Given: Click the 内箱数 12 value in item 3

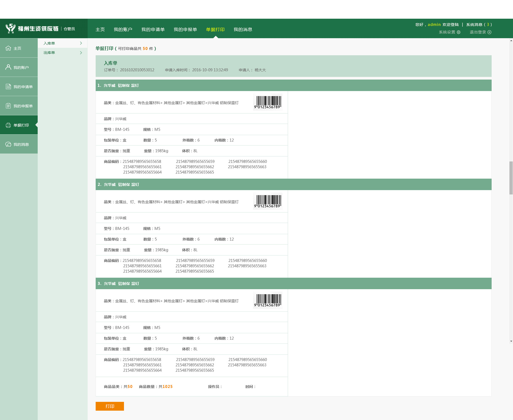Looking at the screenshot, I should 232,338.
